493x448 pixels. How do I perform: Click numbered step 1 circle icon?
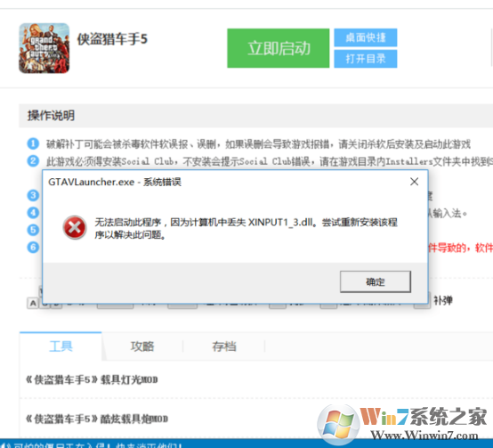(33, 143)
